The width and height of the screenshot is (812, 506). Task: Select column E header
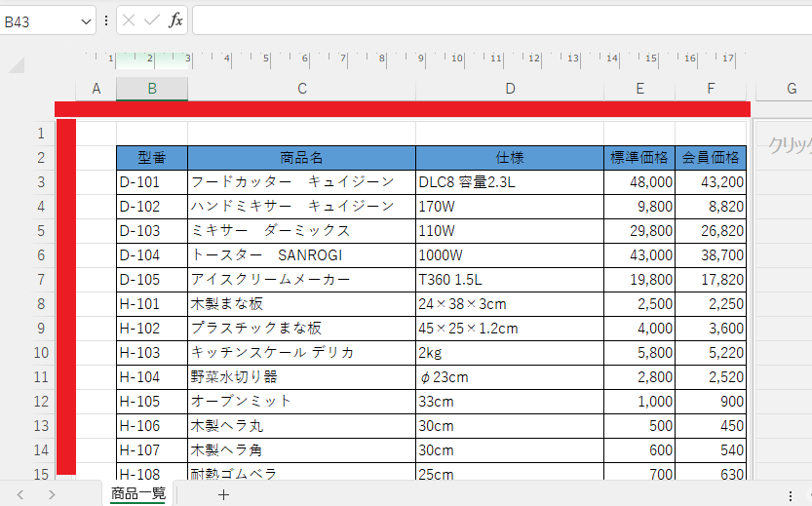(639, 89)
